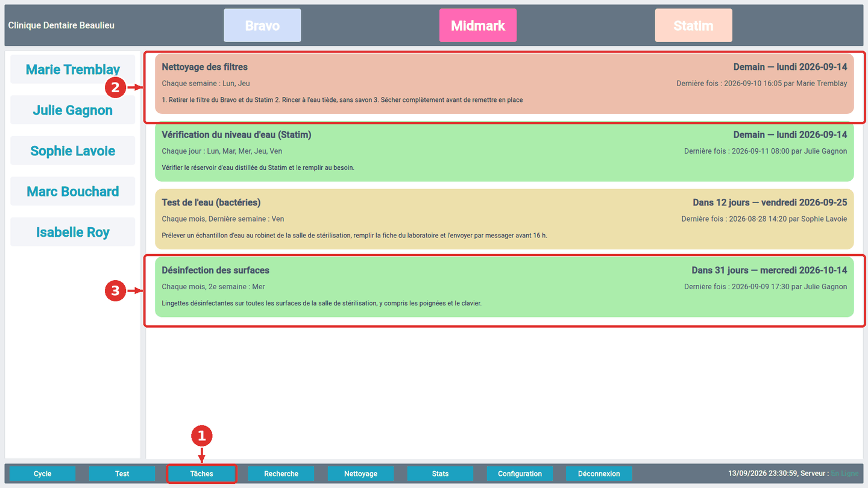
Task: Click the Déconnexion button
Action: point(599,474)
